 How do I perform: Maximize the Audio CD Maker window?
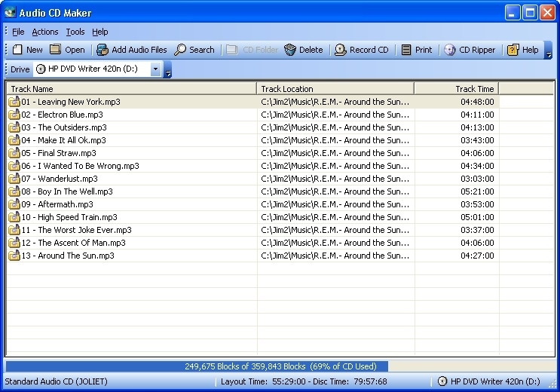click(x=530, y=13)
